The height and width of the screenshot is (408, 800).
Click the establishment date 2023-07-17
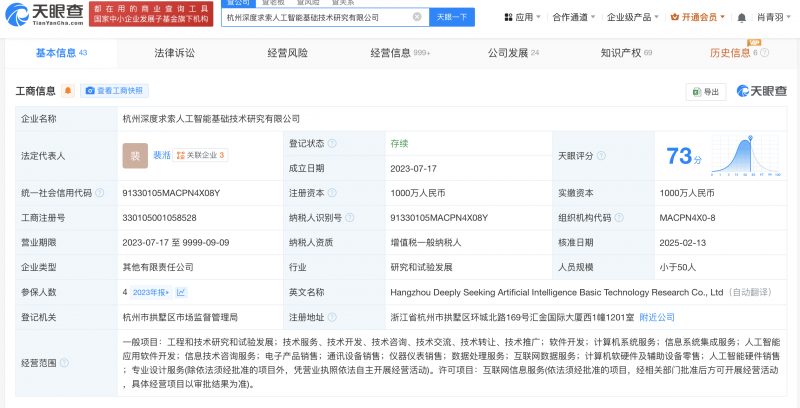[413, 168]
